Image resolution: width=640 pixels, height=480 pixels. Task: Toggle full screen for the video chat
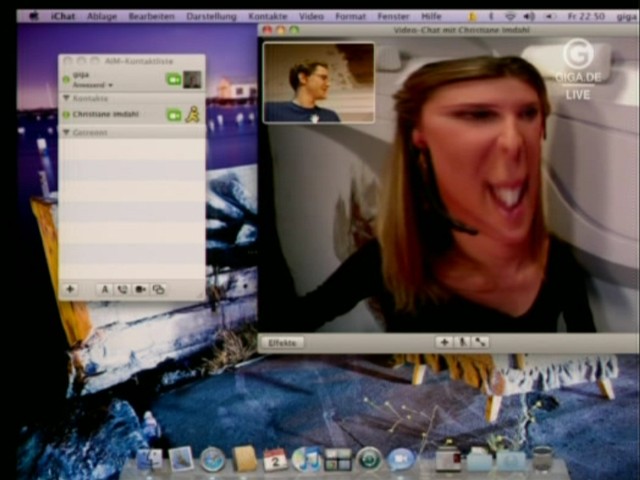pyautogui.click(x=481, y=342)
